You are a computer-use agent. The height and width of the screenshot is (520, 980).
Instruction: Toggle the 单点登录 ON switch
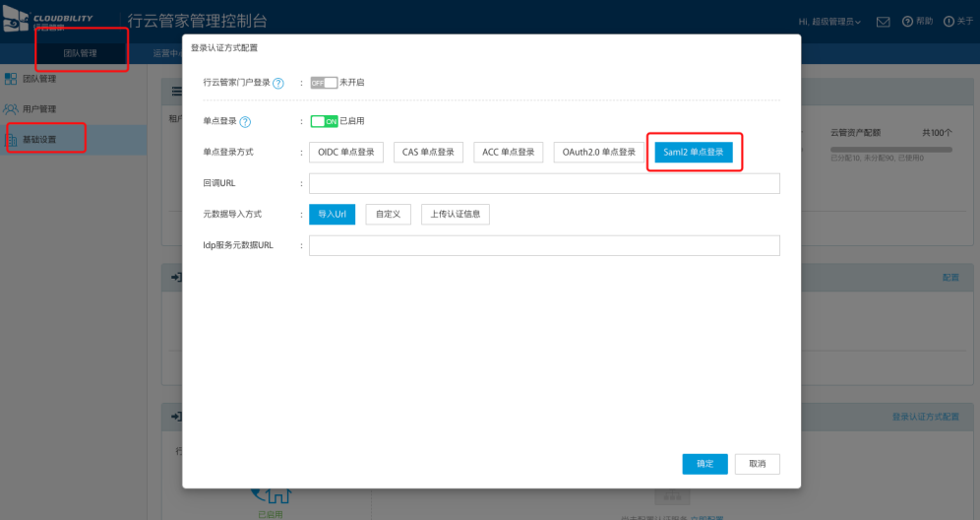coord(324,121)
